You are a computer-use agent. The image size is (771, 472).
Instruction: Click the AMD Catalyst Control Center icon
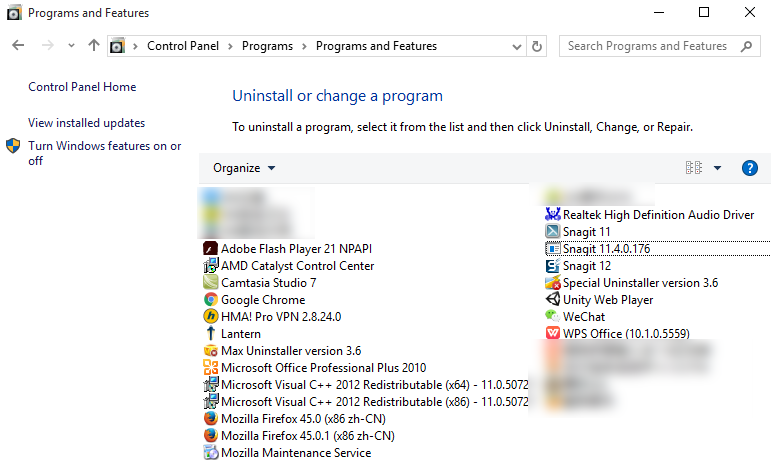tap(210, 266)
